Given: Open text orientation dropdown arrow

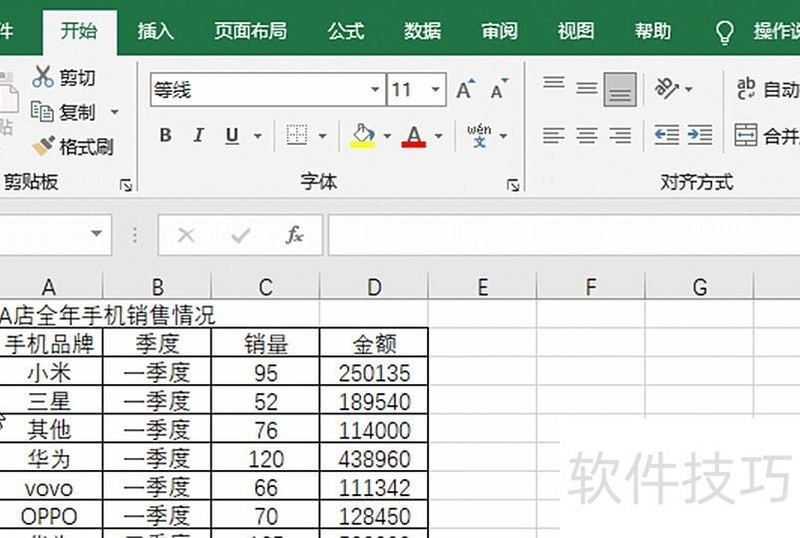Looking at the screenshot, I should pyautogui.click(x=689, y=89).
